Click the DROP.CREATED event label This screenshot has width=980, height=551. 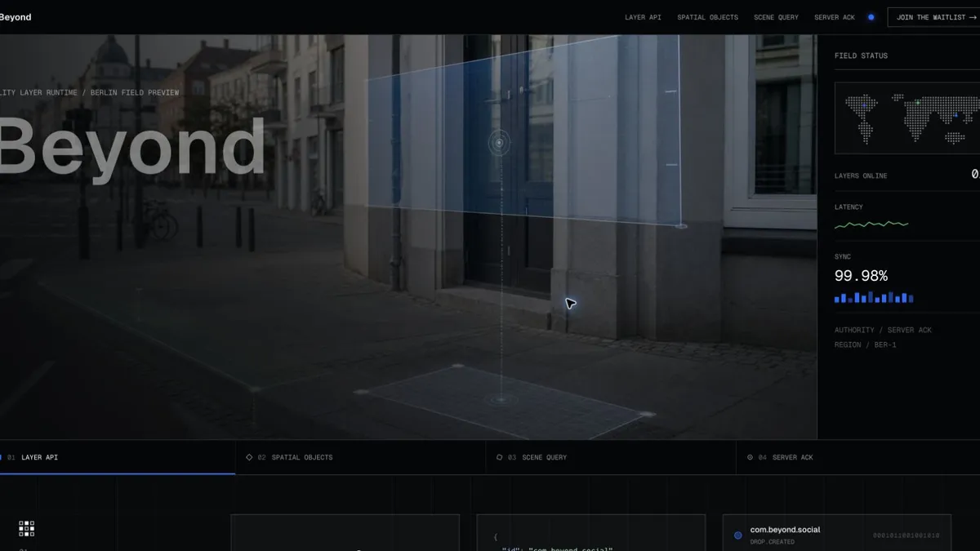pyautogui.click(x=772, y=542)
